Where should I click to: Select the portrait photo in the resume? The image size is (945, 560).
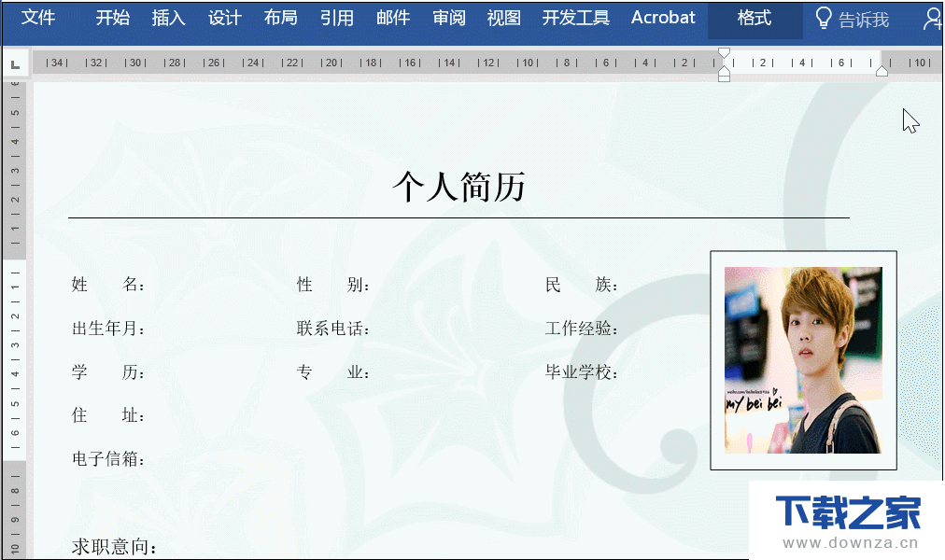[x=803, y=360]
